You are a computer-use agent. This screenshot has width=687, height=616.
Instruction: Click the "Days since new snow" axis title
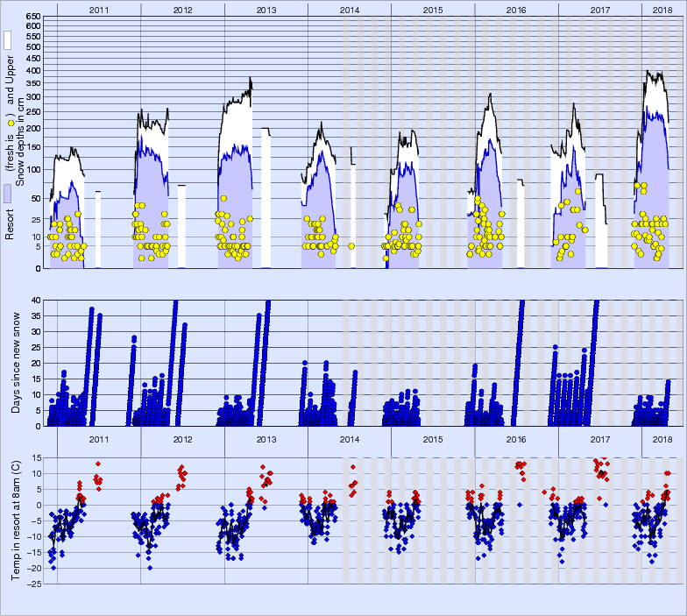coord(17,362)
